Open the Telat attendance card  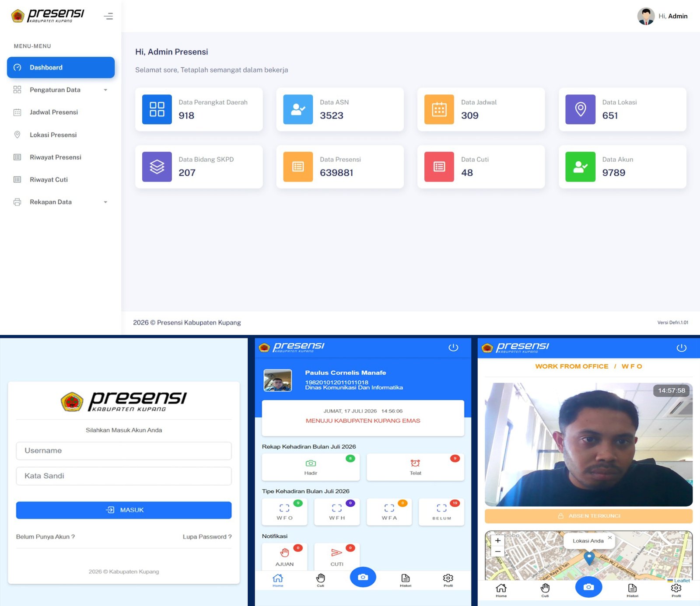point(415,467)
